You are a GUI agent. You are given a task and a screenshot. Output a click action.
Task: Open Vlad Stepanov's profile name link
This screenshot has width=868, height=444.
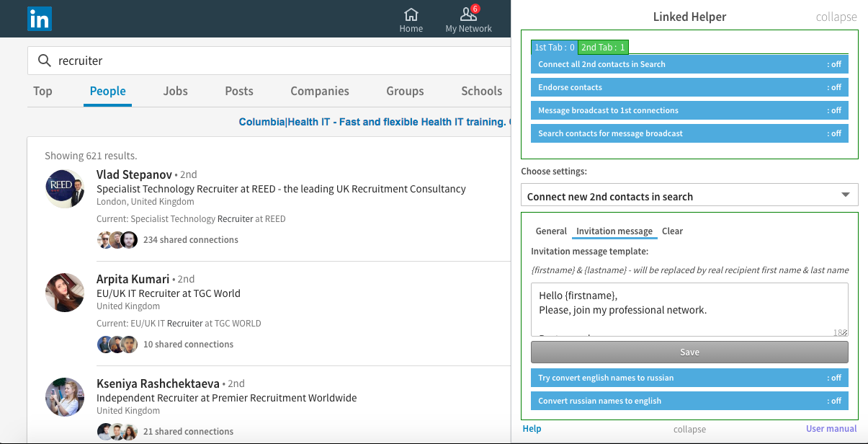(x=134, y=174)
